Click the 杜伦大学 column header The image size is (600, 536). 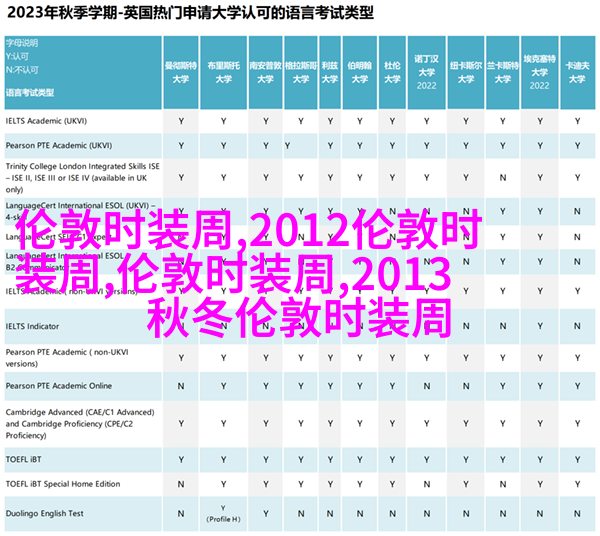tap(392, 72)
